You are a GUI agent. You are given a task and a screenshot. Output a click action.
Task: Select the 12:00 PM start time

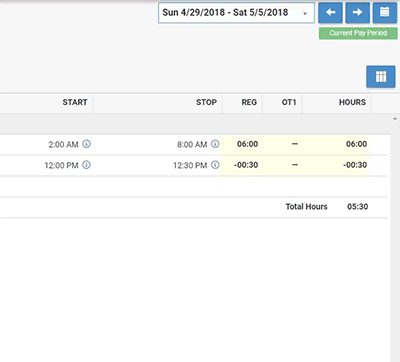tap(61, 165)
